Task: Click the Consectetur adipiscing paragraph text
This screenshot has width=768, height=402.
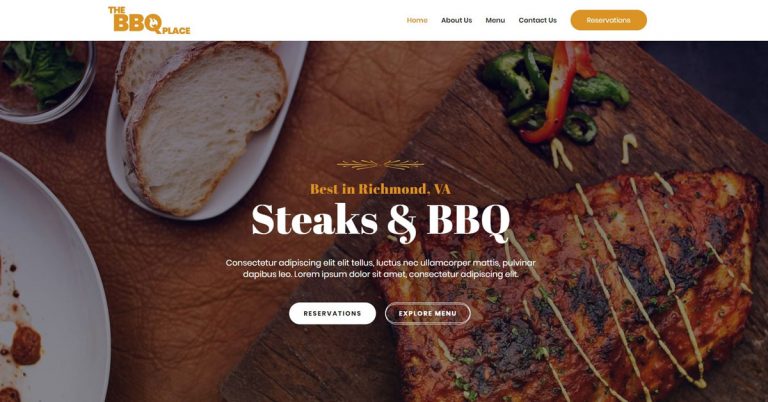Action: [x=381, y=268]
